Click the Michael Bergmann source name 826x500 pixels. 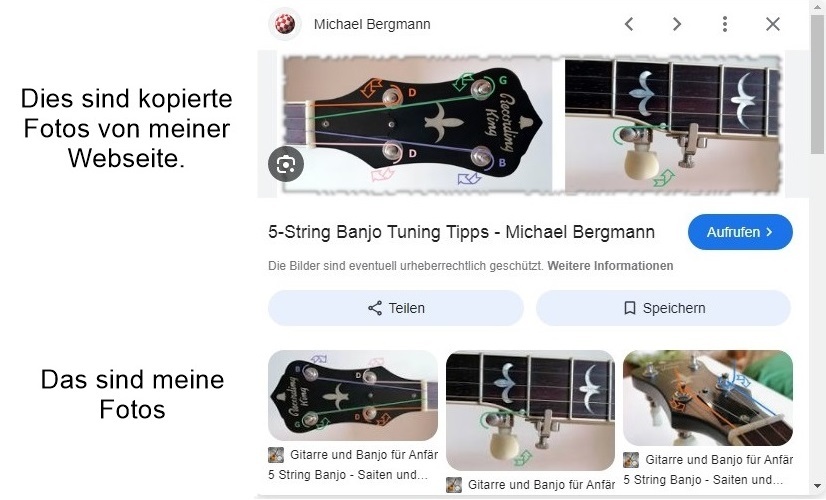click(x=372, y=24)
